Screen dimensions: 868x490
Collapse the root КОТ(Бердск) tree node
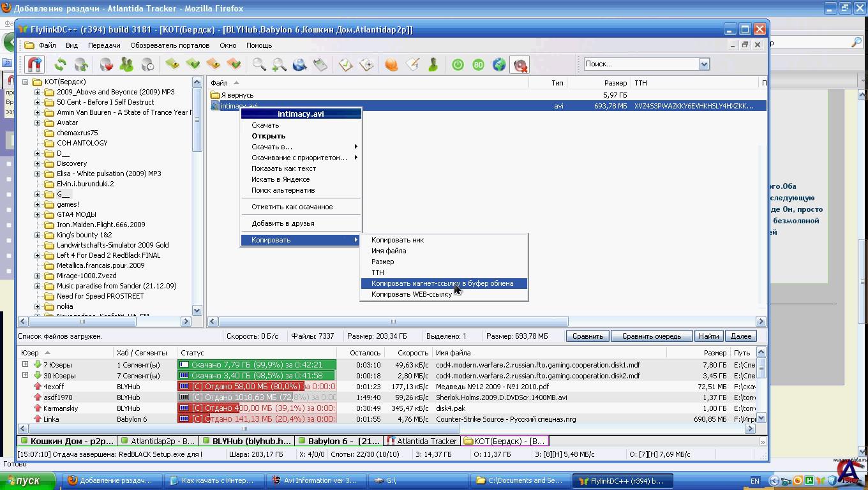(x=26, y=82)
